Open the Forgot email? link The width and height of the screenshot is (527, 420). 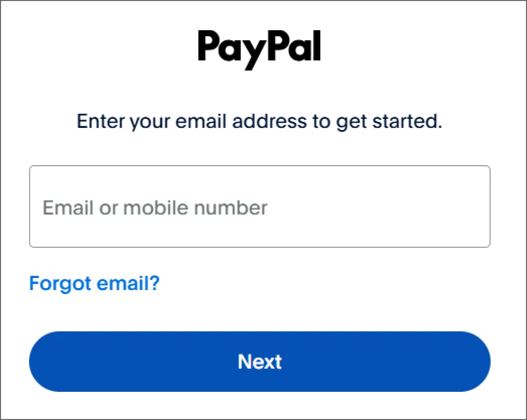[x=94, y=283]
